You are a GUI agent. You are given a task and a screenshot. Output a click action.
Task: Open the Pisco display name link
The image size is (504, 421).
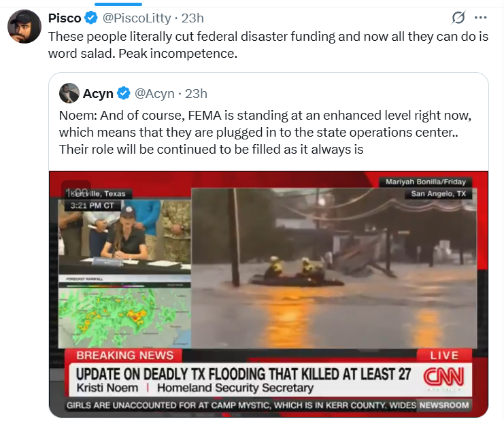pos(65,18)
